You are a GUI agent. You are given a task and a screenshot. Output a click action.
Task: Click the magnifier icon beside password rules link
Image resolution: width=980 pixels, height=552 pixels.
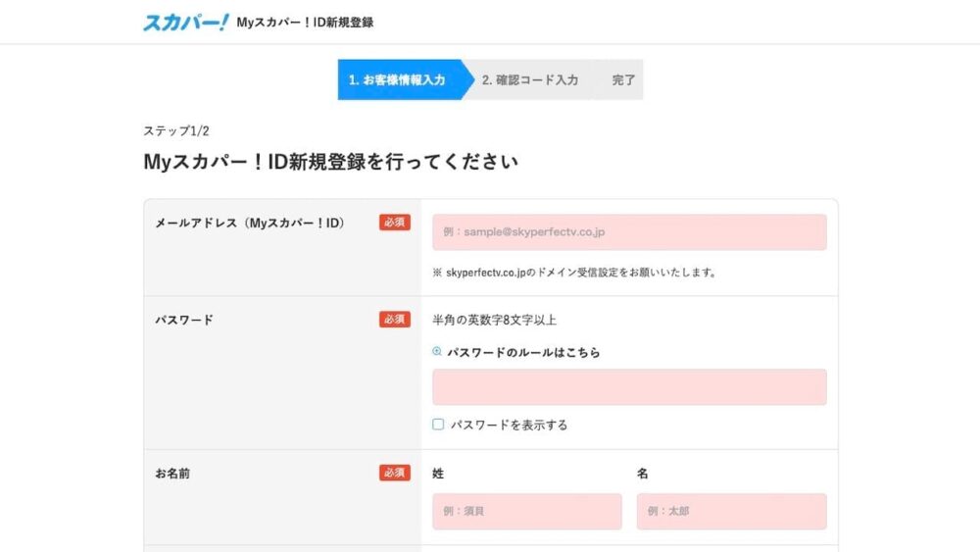click(x=437, y=352)
